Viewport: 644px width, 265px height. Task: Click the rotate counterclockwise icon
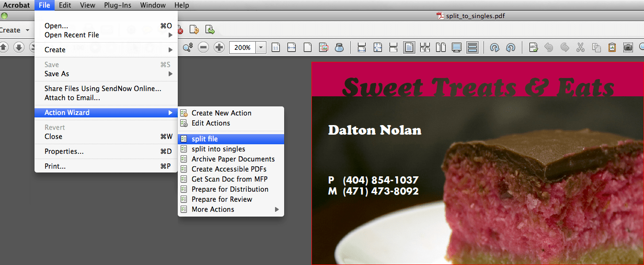pyautogui.click(x=511, y=47)
